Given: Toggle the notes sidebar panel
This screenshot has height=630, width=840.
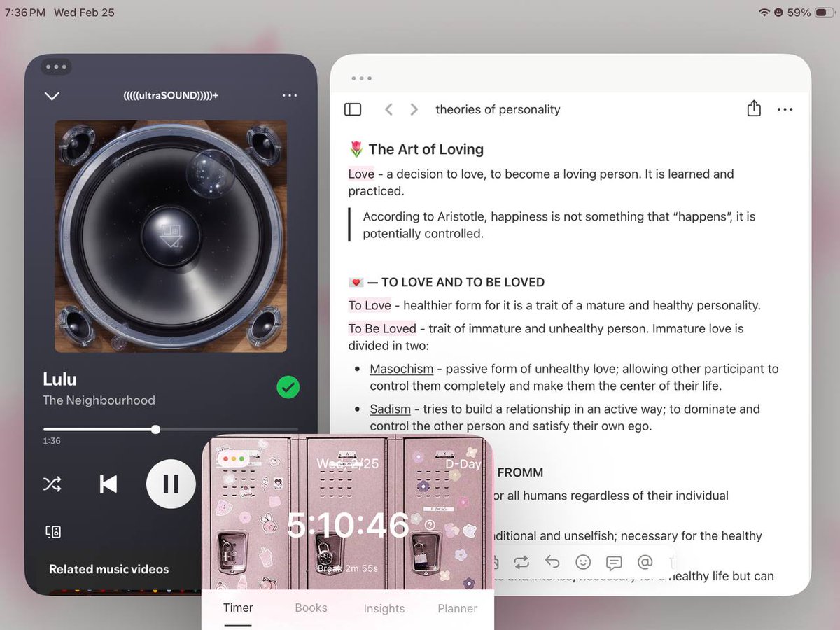Looking at the screenshot, I should coord(353,109).
